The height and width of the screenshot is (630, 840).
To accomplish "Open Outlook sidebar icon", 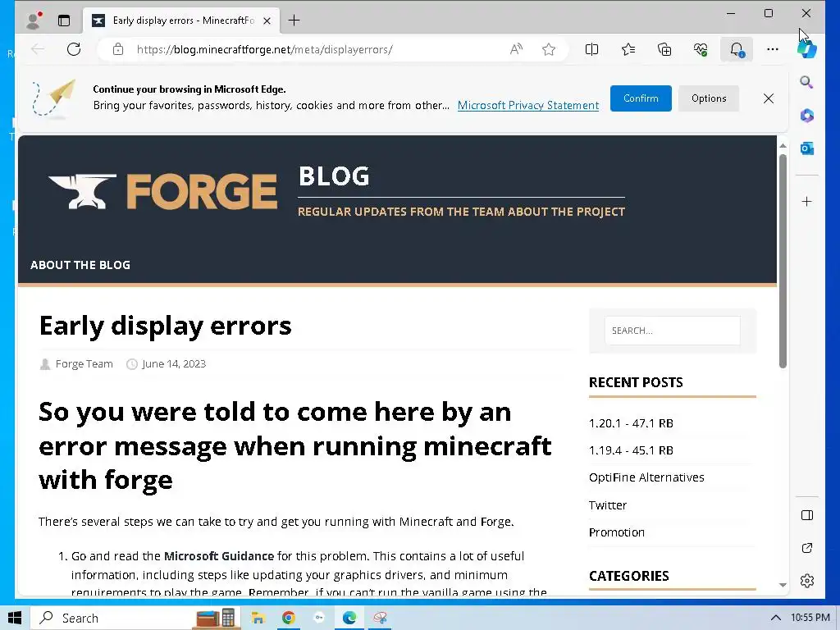I will [x=807, y=148].
